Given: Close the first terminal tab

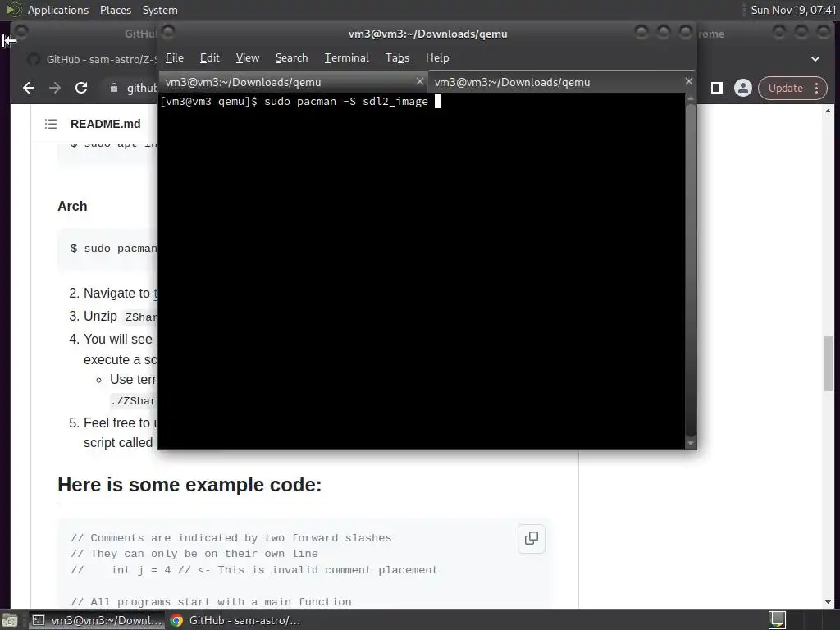Looking at the screenshot, I should point(419,81).
